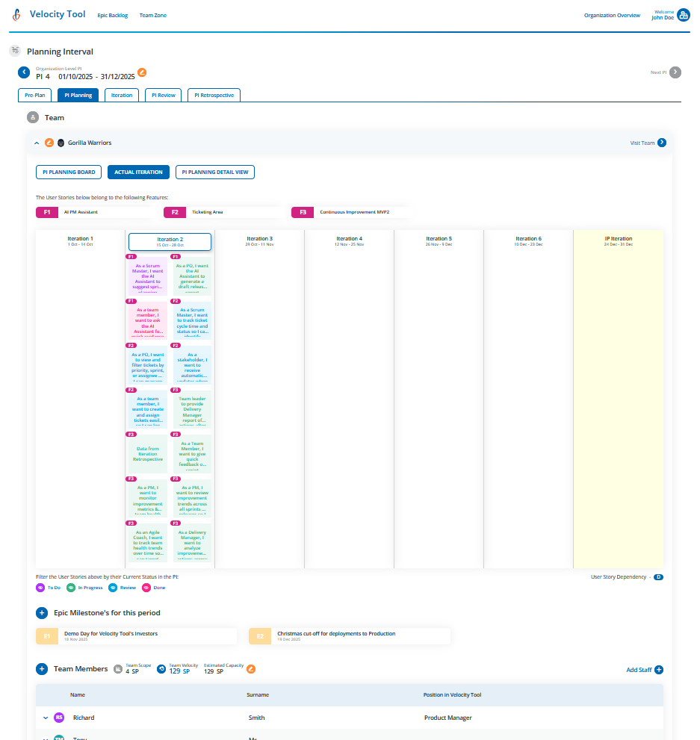Viewport: 700px width, 740px height.
Task: Click the plus icon beside Team Members
Action: (42, 669)
